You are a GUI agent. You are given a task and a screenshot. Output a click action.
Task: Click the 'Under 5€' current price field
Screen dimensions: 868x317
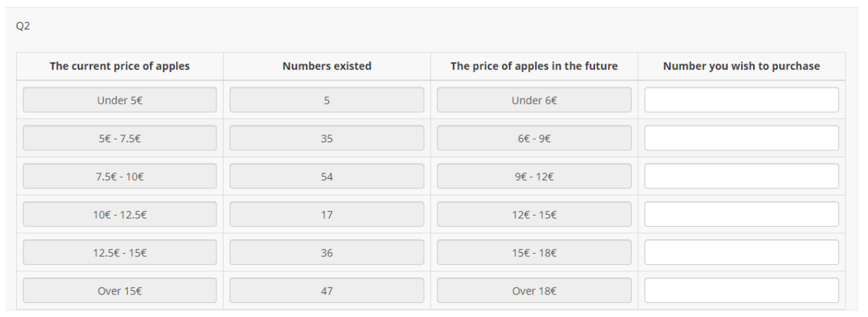pyautogui.click(x=120, y=100)
